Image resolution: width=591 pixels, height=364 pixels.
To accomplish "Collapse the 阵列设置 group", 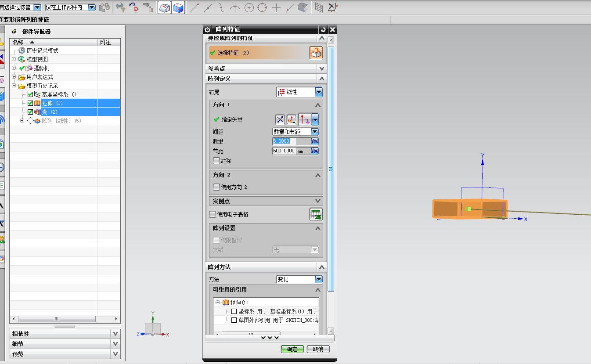I will pos(318,228).
